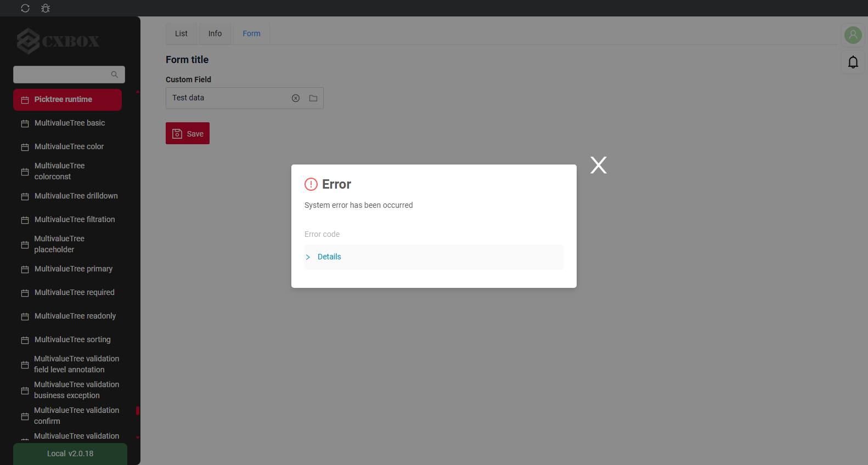Click the search magnifier icon in sidebar
Image resolution: width=868 pixels, height=465 pixels.
point(115,75)
